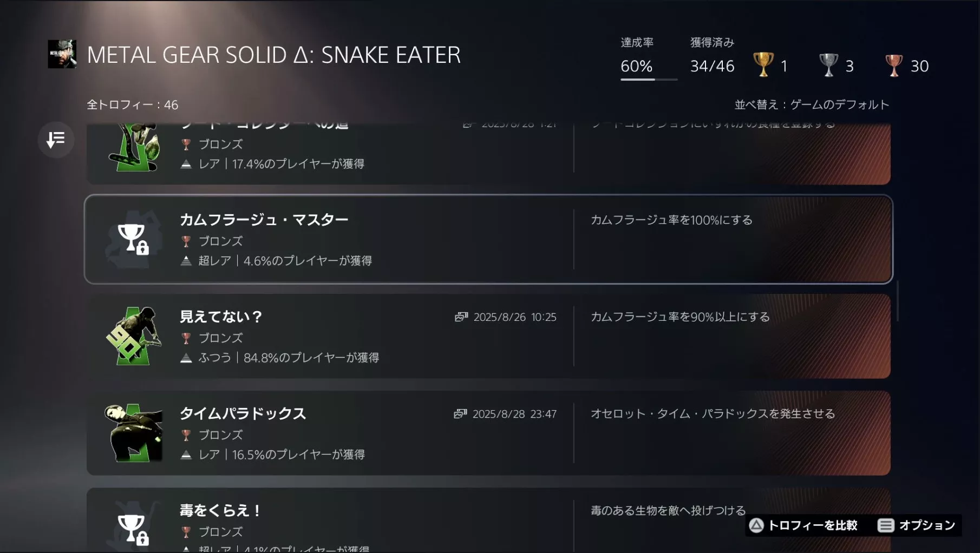The width and height of the screenshot is (980, 553).
Task: Click the trophy list scrollbar
Action: 897,301
